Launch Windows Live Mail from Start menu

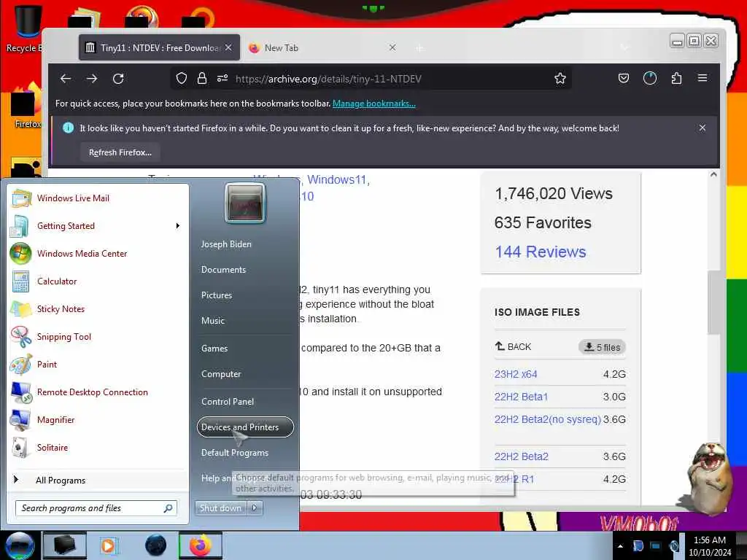[98, 198]
